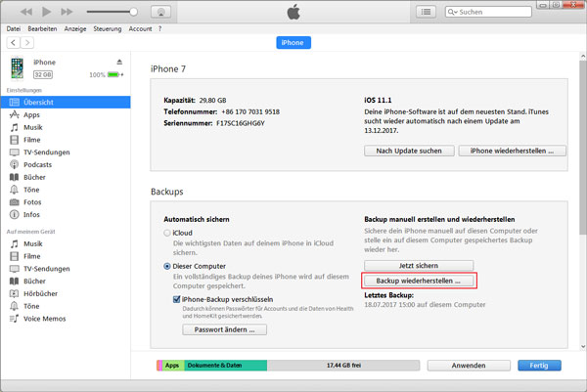
Task: Select the Dieser Computer radio button
Action: pos(167,266)
